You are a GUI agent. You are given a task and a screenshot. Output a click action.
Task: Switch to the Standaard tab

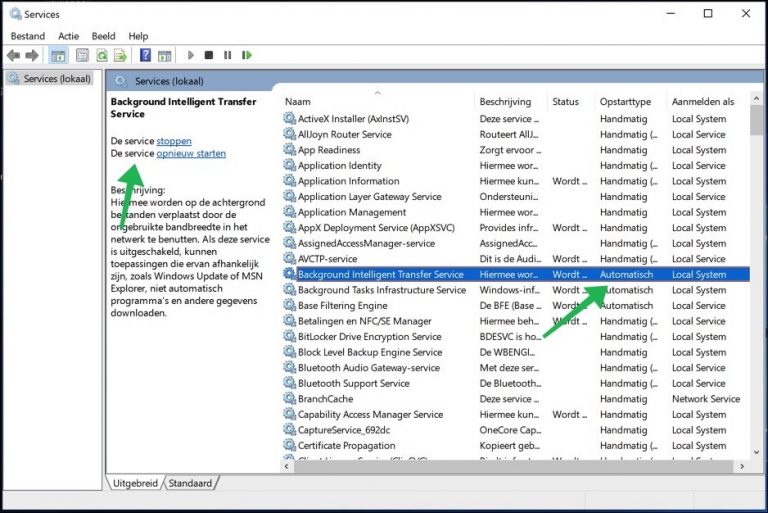[x=190, y=483]
